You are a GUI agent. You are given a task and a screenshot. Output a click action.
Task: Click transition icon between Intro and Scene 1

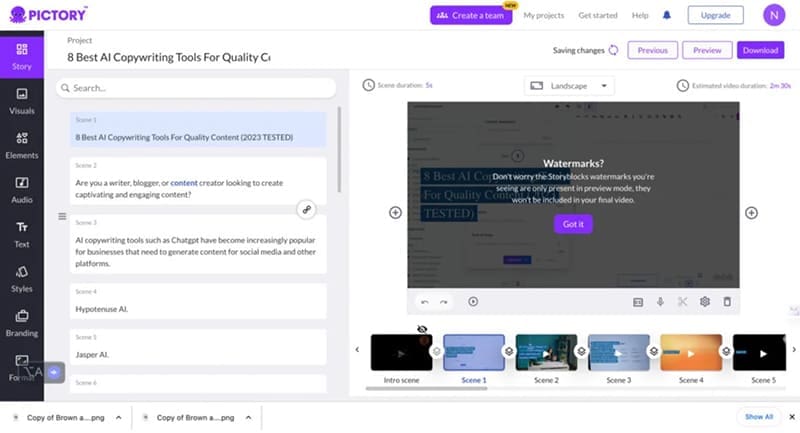[437, 351]
